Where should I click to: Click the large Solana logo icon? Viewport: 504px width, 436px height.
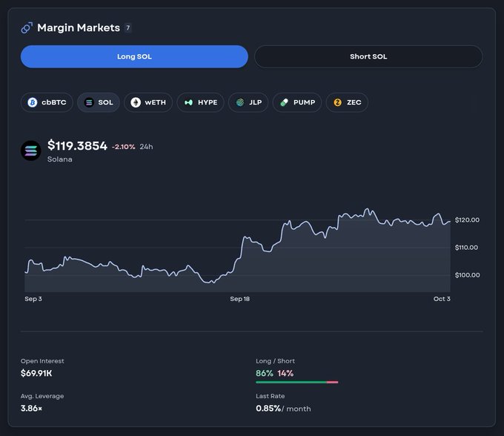pyautogui.click(x=31, y=151)
